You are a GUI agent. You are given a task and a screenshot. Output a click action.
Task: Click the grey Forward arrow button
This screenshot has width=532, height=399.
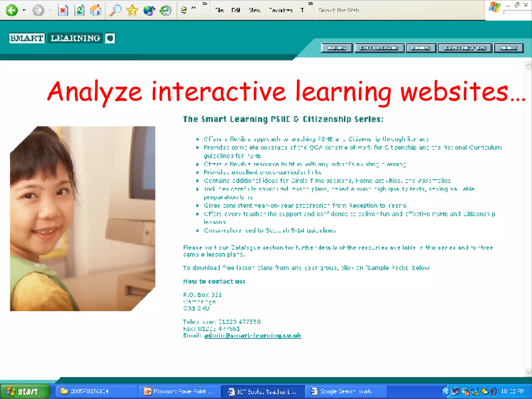click(38, 10)
